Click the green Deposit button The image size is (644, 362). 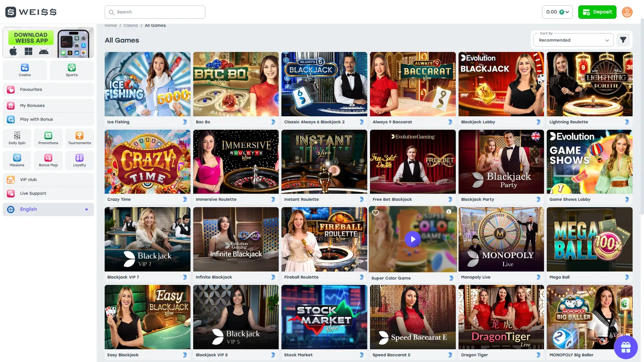597,12
